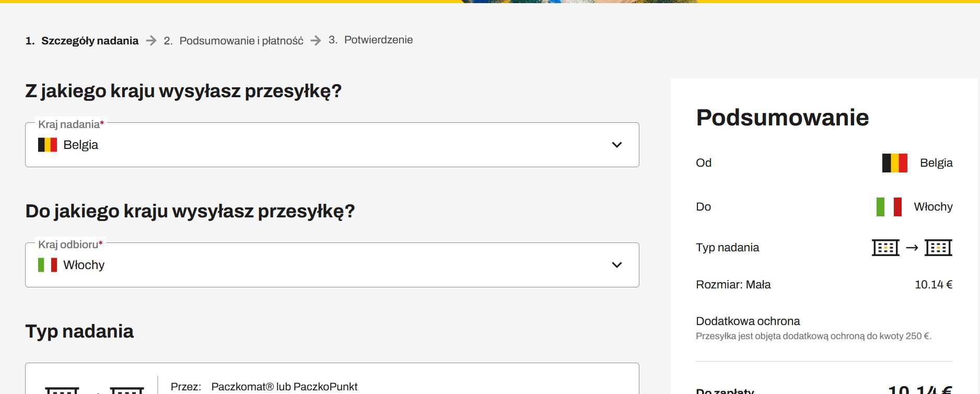Click the right parcel locker icon in summary
The image size is (980, 394).
pos(938,248)
